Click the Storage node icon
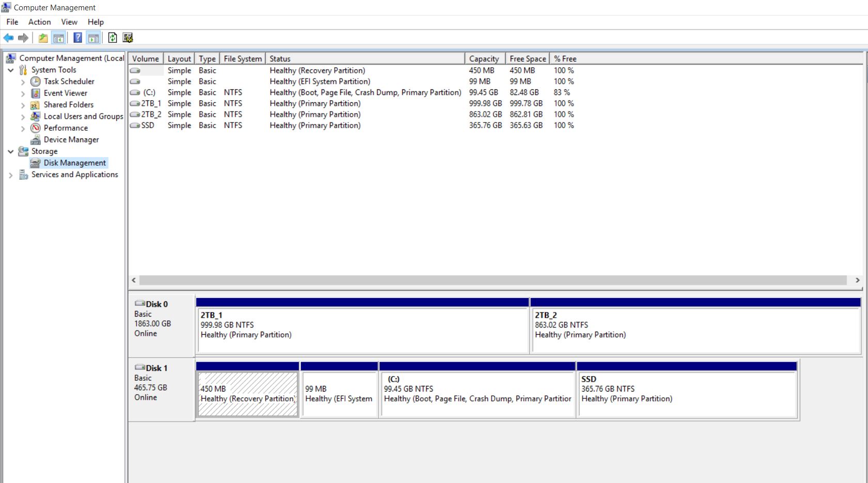The image size is (868, 483). [23, 151]
